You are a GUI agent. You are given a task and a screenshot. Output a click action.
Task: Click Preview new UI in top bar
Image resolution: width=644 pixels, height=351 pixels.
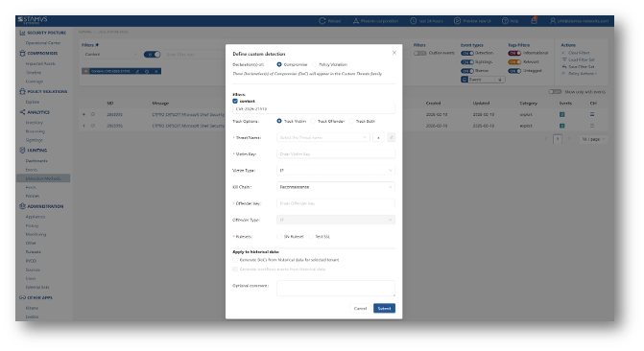tap(472, 20)
